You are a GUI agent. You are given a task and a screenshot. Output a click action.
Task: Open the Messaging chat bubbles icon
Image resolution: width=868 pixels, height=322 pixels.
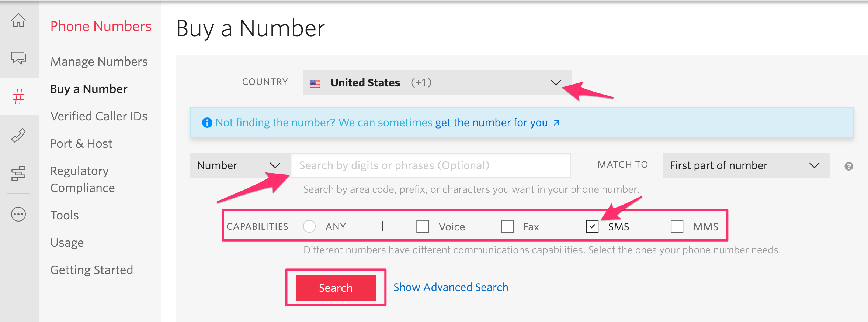pos(19,58)
